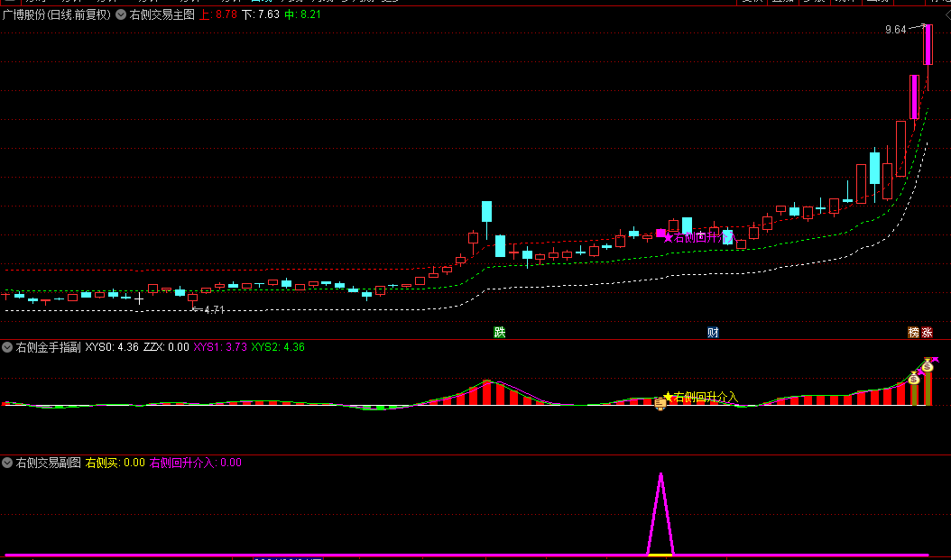Click the topmost money bag signal icon

tap(928, 365)
